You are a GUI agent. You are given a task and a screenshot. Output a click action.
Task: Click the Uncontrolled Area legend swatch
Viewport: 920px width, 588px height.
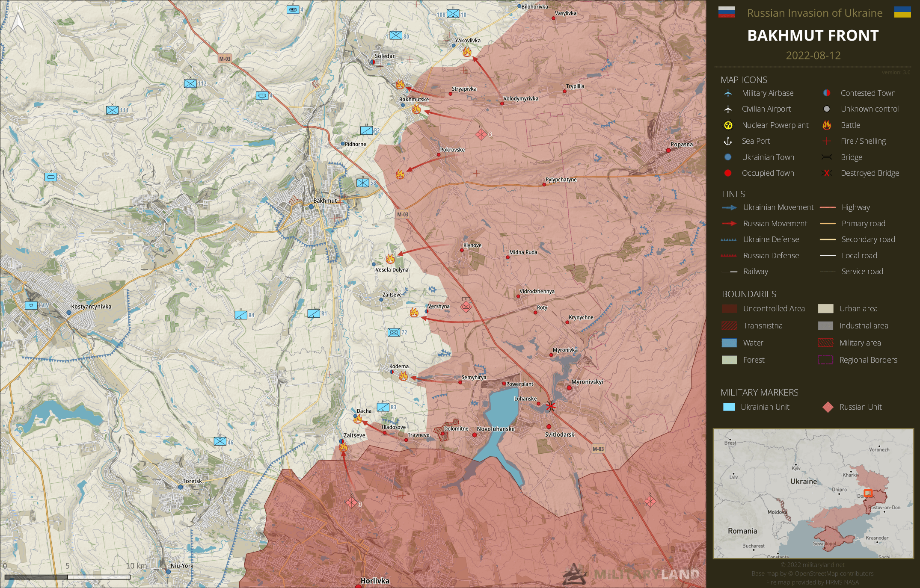click(729, 309)
